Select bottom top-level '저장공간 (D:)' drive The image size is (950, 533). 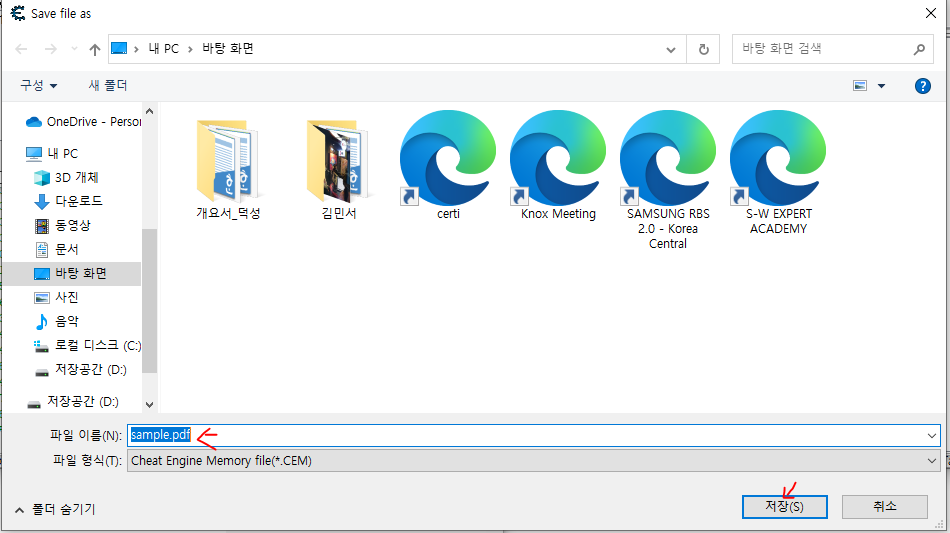click(x=73, y=402)
